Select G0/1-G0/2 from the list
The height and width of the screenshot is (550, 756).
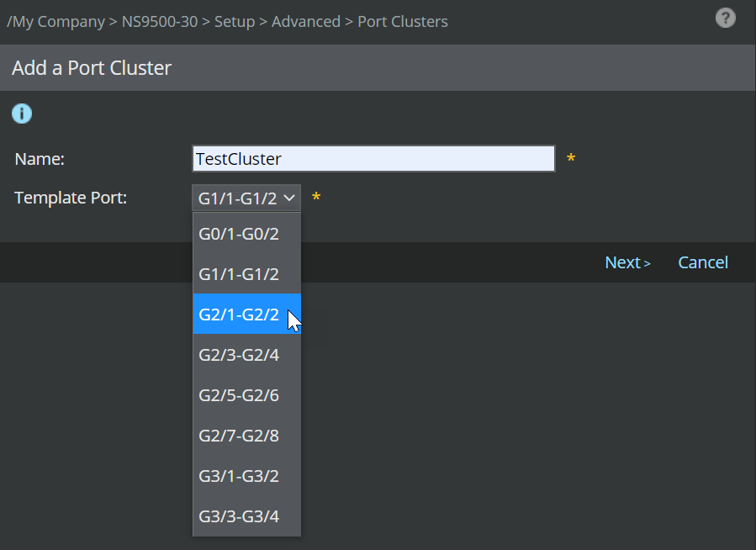point(247,234)
